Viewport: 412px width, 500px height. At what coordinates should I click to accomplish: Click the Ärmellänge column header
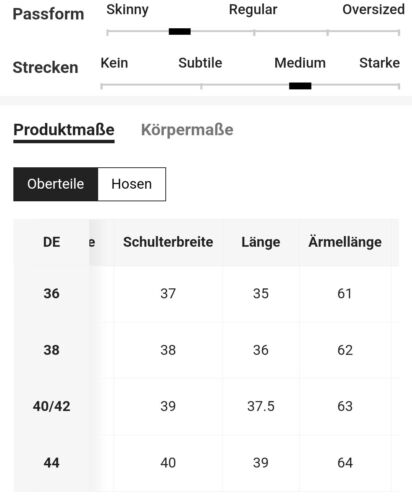tap(345, 242)
